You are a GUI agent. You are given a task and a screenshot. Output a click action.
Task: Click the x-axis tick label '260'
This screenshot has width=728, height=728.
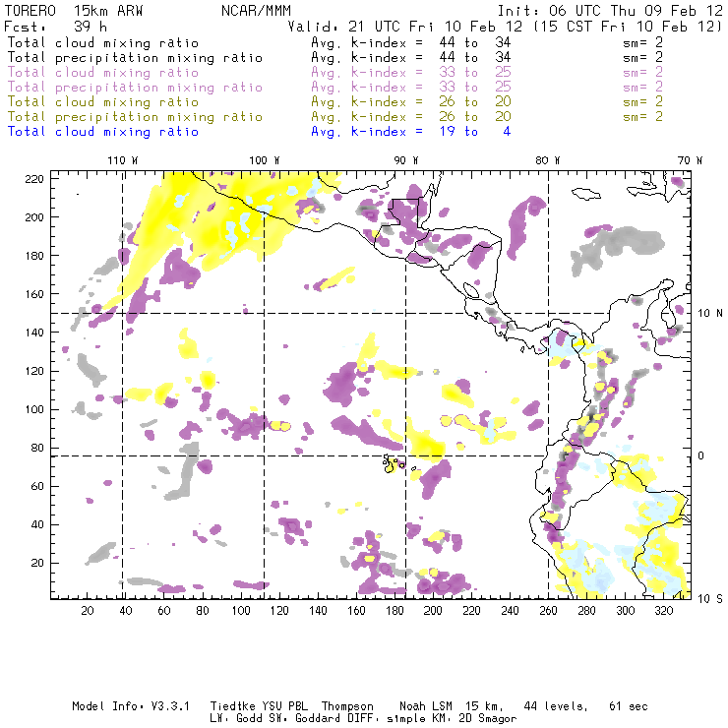point(548,611)
